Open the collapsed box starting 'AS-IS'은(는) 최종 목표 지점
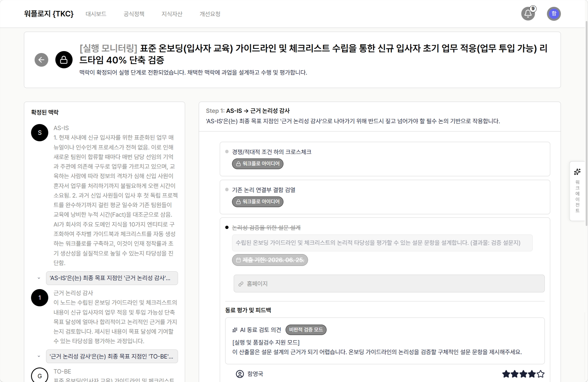588x382 pixels. click(x=112, y=278)
